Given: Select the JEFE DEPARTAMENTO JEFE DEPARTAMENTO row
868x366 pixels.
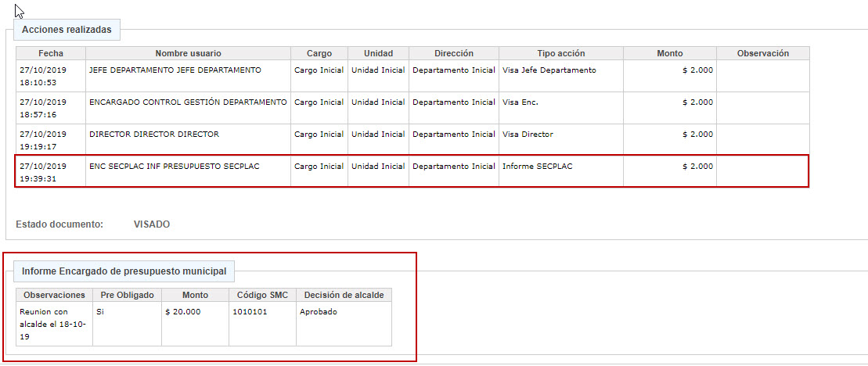Looking at the screenshot, I should pos(412,76).
